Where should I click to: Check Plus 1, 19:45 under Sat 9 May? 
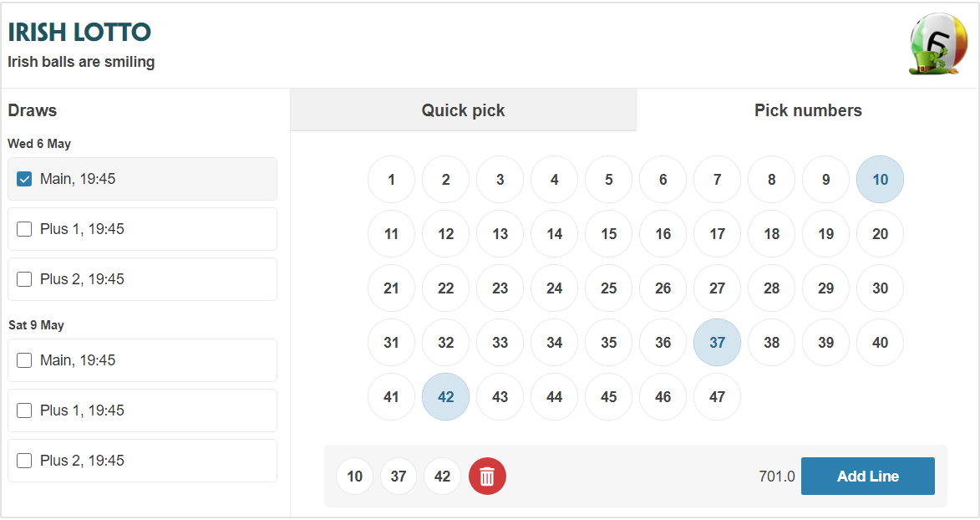coord(23,410)
